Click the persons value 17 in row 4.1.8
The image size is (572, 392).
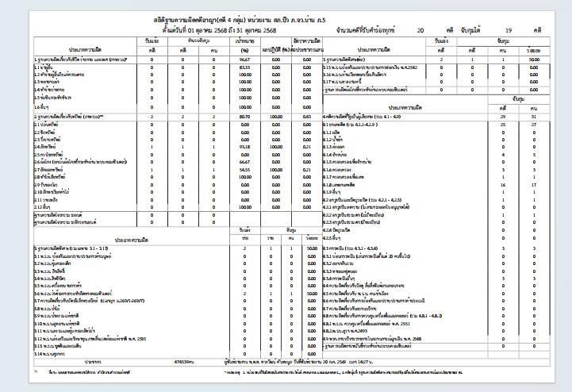pos(534,185)
